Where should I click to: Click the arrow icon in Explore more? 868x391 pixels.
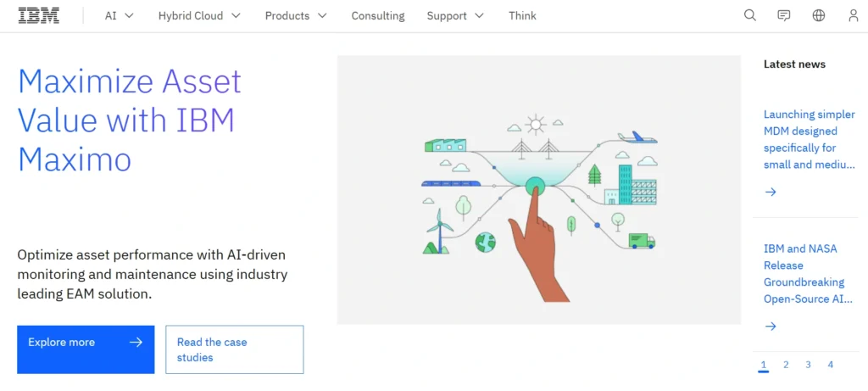pyautogui.click(x=136, y=343)
